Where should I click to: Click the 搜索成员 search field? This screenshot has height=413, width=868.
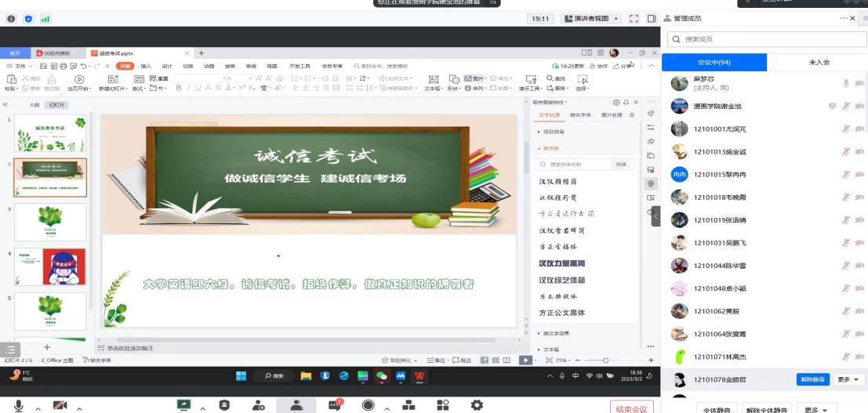[764, 39]
